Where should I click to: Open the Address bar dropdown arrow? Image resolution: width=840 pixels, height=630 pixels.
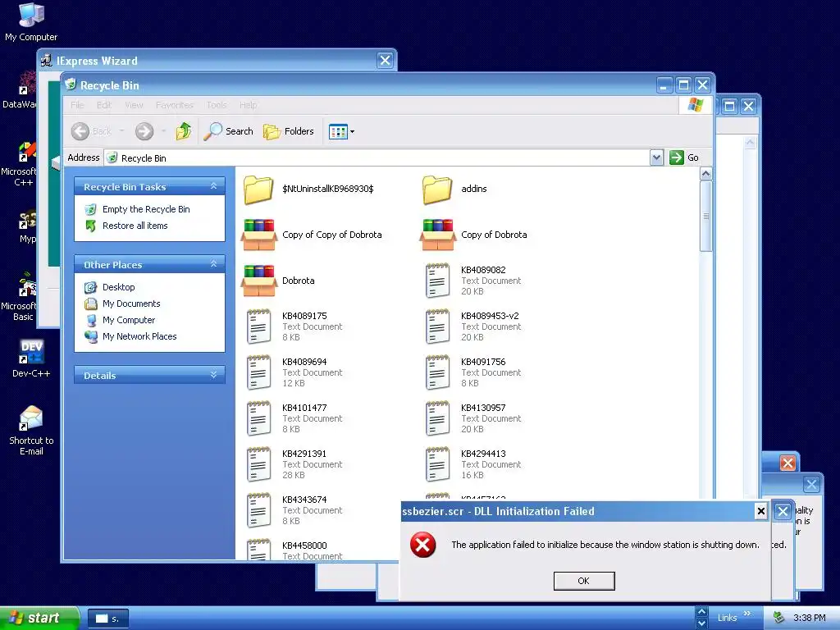pyautogui.click(x=657, y=157)
